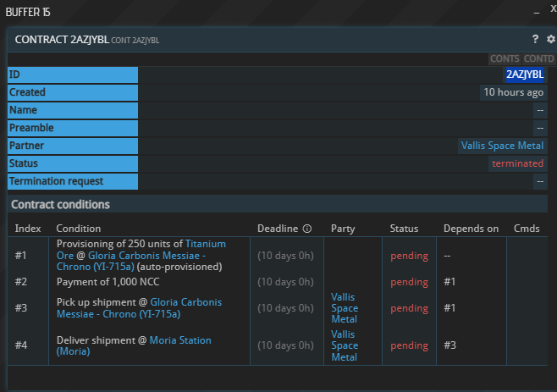The width and height of the screenshot is (557, 392).
Task: Minimize Buffer 15 window
Action: 535,10
